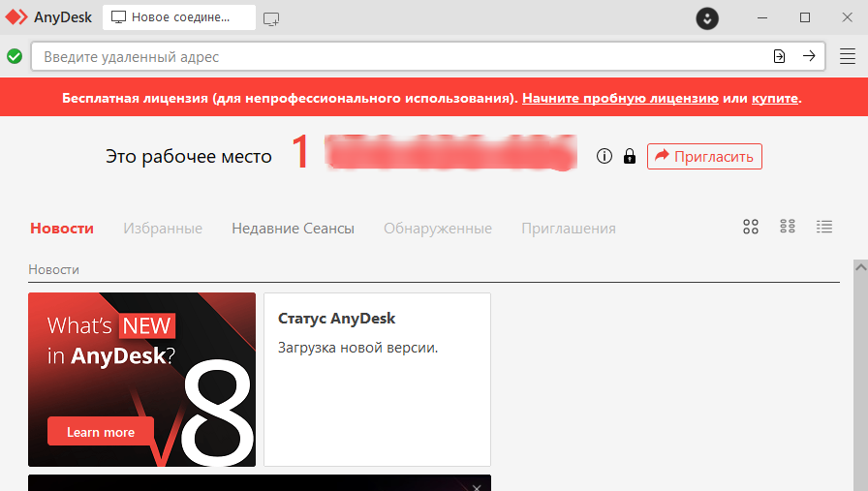Click the dark round download notification icon

(x=707, y=18)
